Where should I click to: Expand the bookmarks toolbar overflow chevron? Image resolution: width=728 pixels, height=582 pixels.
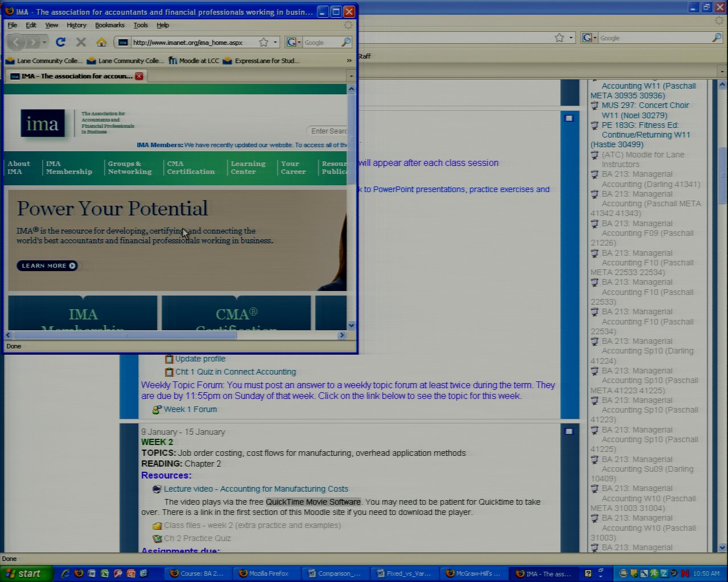point(349,60)
